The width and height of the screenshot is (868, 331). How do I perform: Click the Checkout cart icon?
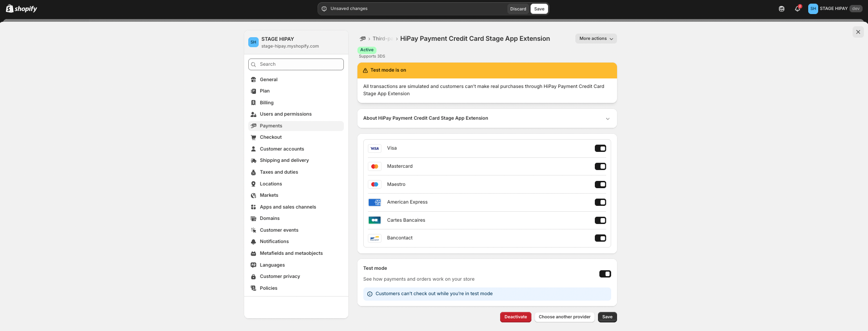coord(254,137)
